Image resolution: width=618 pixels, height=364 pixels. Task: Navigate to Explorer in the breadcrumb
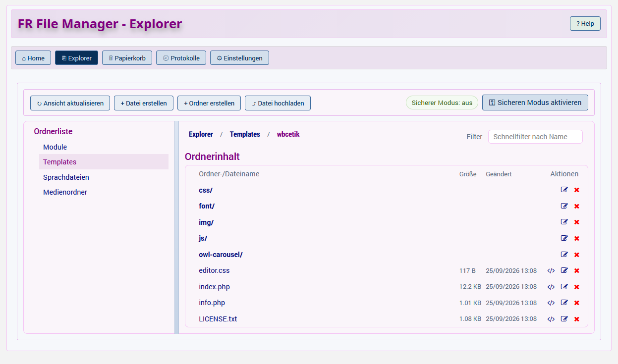point(201,134)
